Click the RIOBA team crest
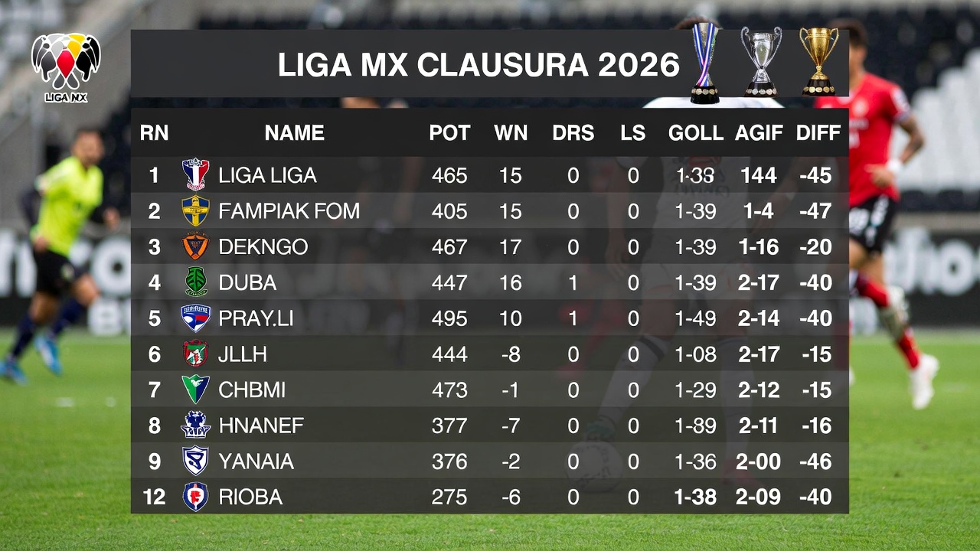Viewport: 980px width, 551px height. (x=195, y=497)
